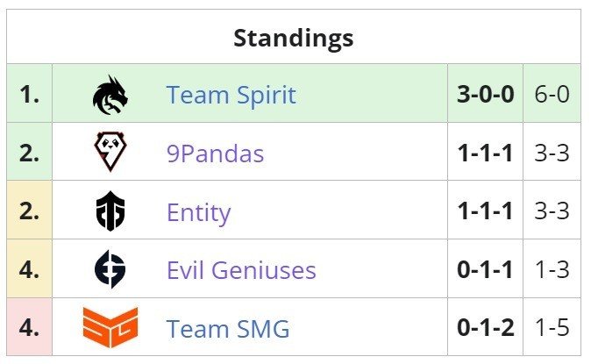Viewport: 591px width, 364px height.
Task: Select Team Spirit's 3-0-0 series record
Action: pos(486,94)
